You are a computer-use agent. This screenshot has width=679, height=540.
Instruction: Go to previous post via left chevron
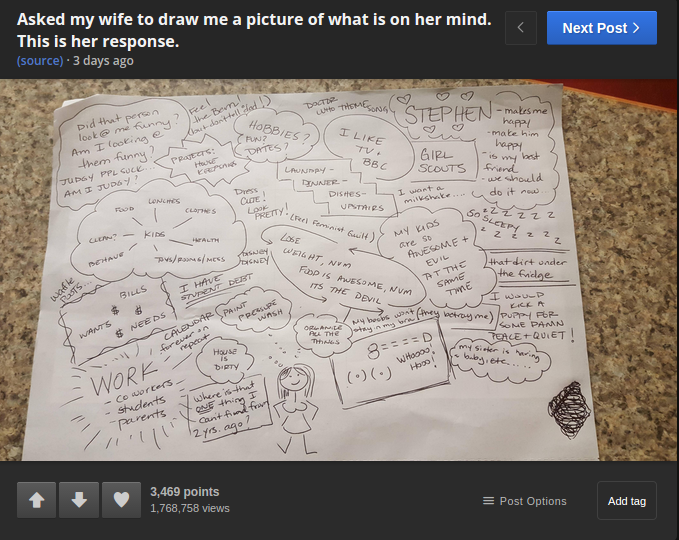tap(521, 28)
